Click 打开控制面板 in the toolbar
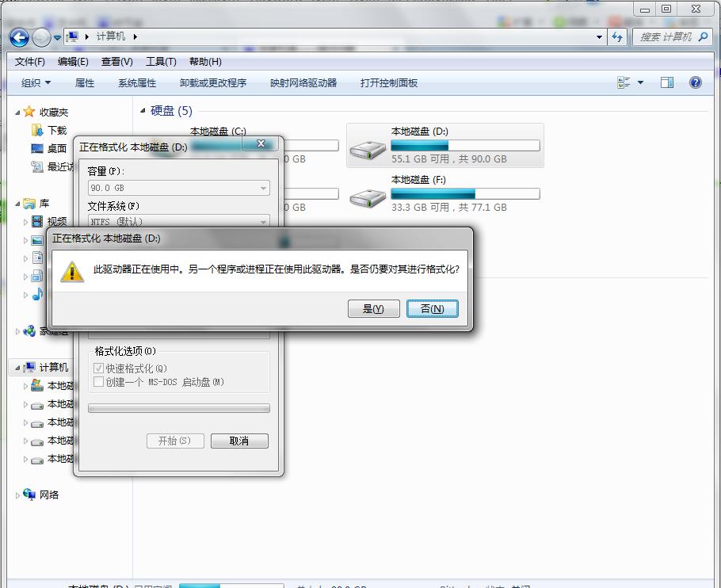Screen dimensions: 721x588 [x=389, y=83]
